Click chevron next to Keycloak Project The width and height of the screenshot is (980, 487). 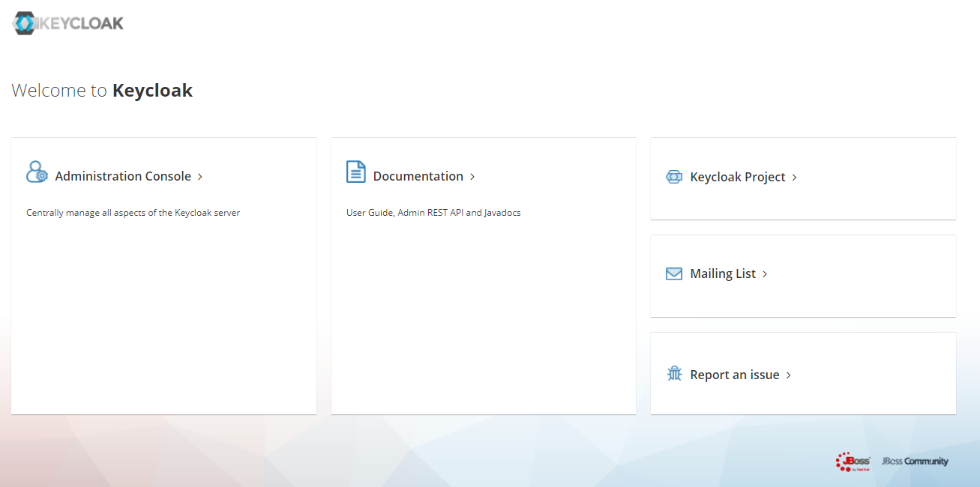pos(794,178)
